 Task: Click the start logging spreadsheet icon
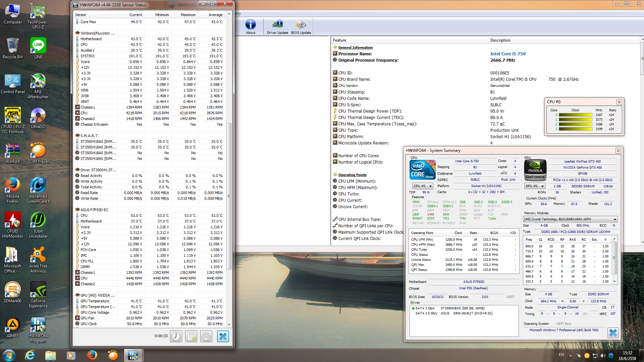coord(191,336)
